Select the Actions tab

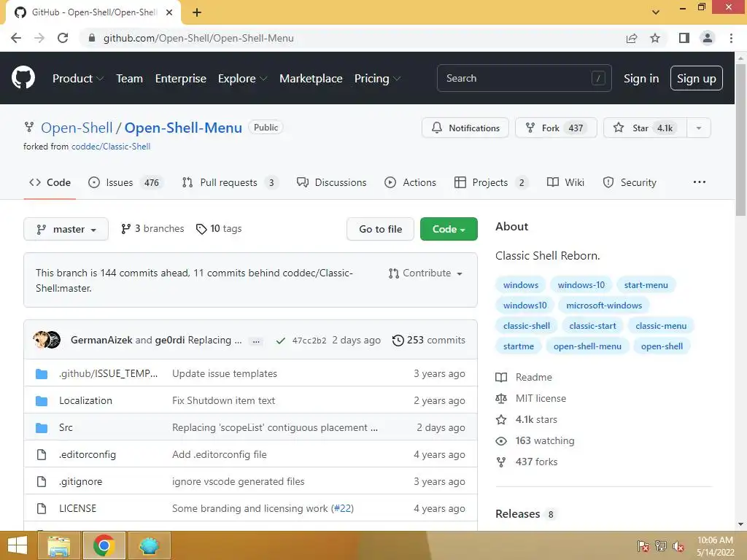click(x=410, y=182)
